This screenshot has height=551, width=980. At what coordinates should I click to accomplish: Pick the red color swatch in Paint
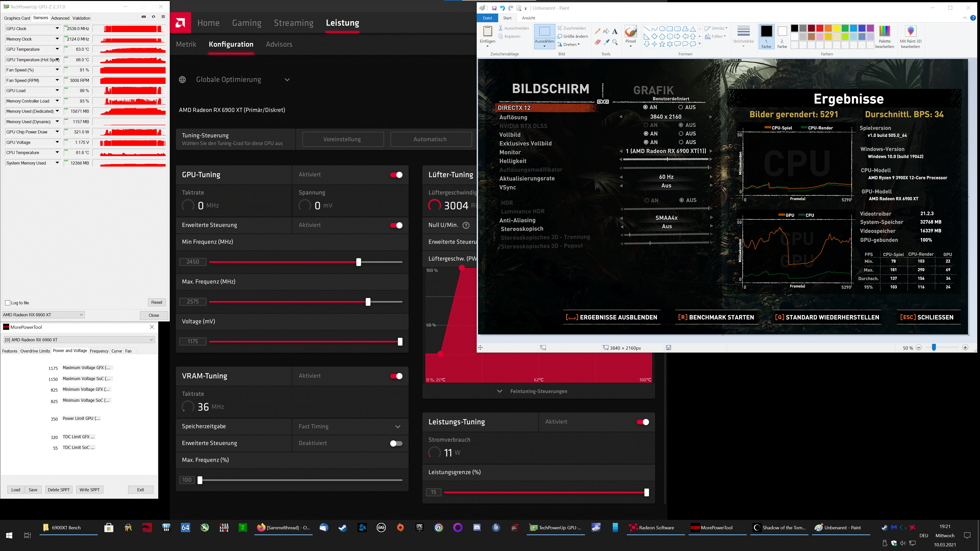pyautogui.click(x=820, y=28)
